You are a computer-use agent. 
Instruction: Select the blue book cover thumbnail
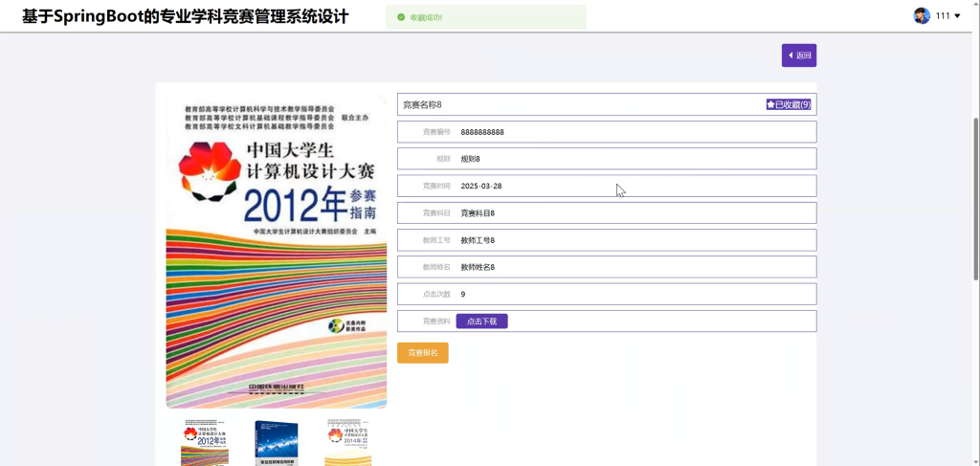[277, 442]
